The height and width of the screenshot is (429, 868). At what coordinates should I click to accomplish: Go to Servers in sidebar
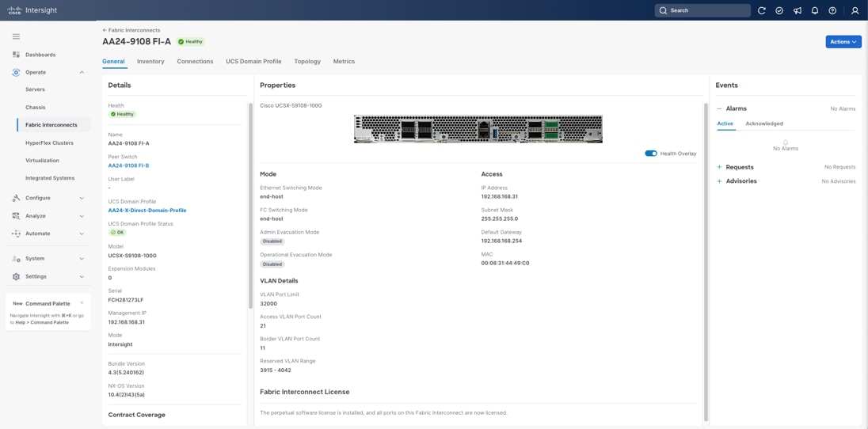pos(35,89)
